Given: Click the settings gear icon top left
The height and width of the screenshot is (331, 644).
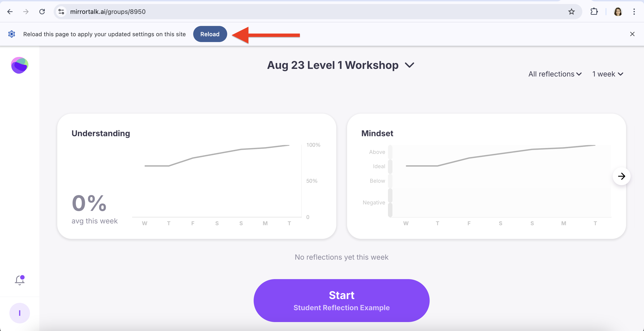Looking at the screenshot, I should click(12, 34).
